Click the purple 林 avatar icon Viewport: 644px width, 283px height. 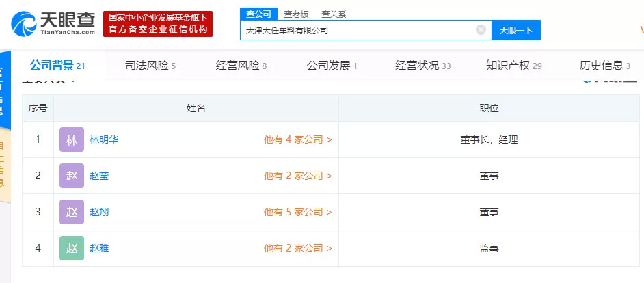click(72, 139)
